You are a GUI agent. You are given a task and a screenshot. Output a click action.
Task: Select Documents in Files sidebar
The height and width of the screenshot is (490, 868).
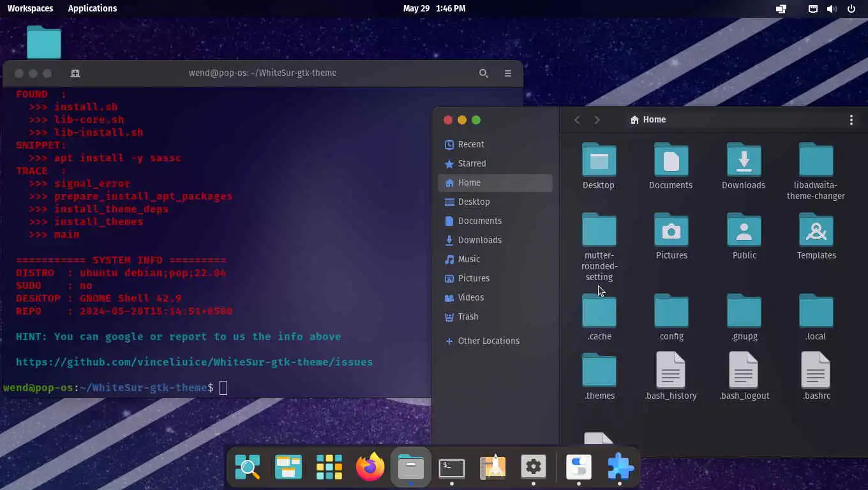pos(495,221)
